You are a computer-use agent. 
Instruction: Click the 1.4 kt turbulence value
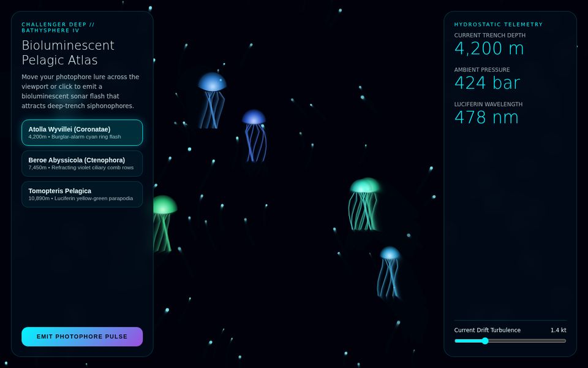[559, 330]
